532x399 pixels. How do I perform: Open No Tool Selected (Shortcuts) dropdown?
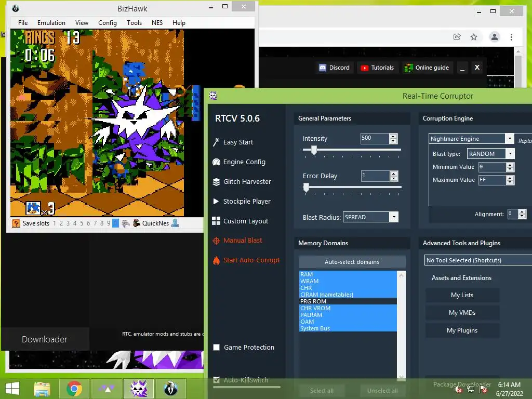point(478,260)
